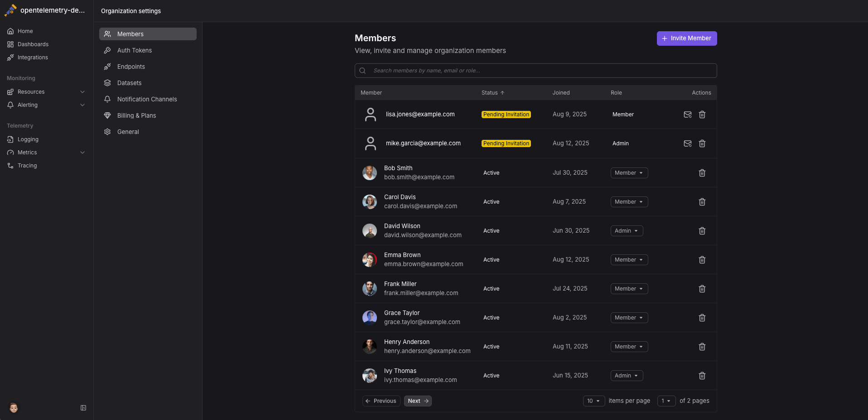
Task: Collapse the sidebar panel icon
Action: click(x=83, y=408)
